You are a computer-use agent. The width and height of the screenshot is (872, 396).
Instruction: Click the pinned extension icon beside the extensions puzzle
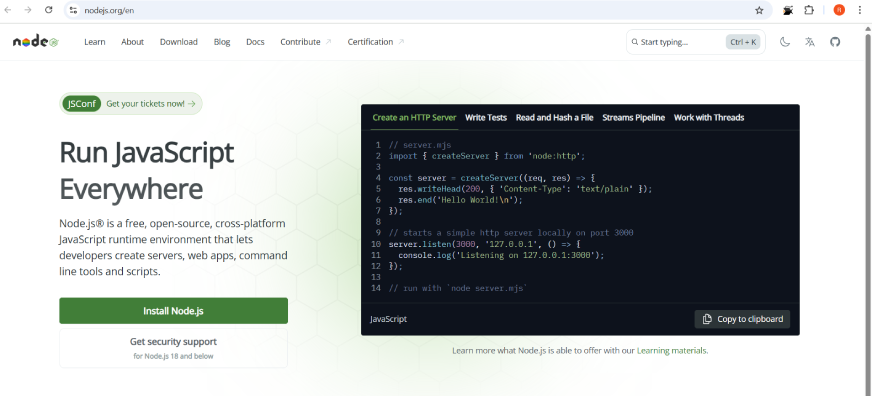point(788,10)
